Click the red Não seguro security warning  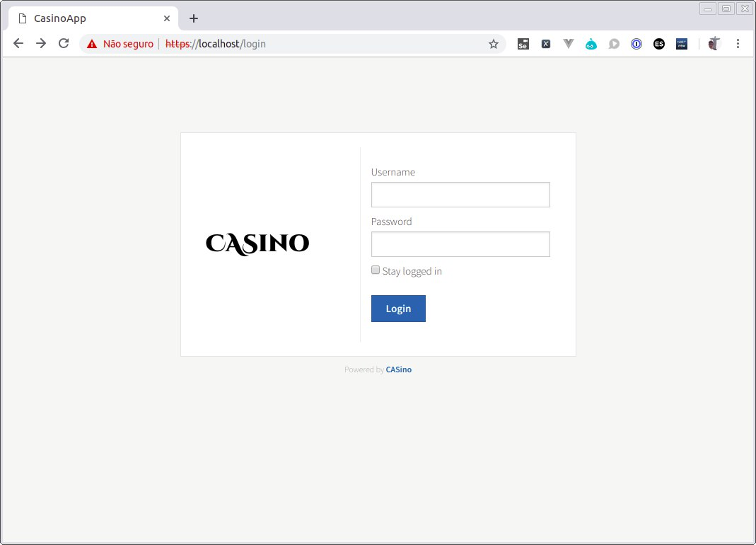[120, 44]
